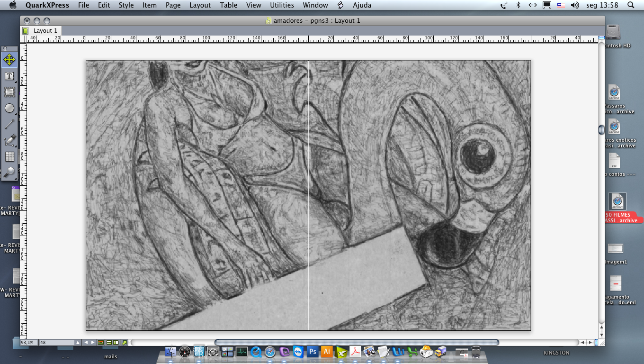Image resolution: width=644 pixels, height=364 pixels.
Task: Select the Text Content tool
Action: tap(9, 76)
